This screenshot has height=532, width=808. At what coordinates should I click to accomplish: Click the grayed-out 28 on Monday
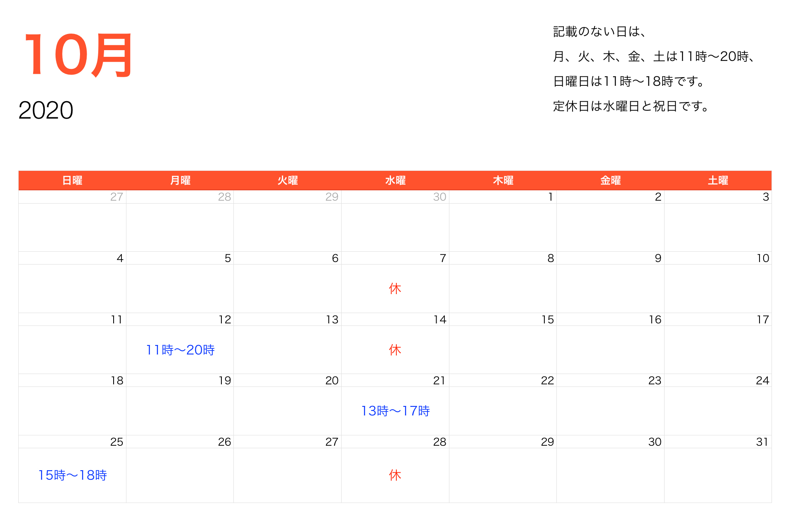(224, 197)
